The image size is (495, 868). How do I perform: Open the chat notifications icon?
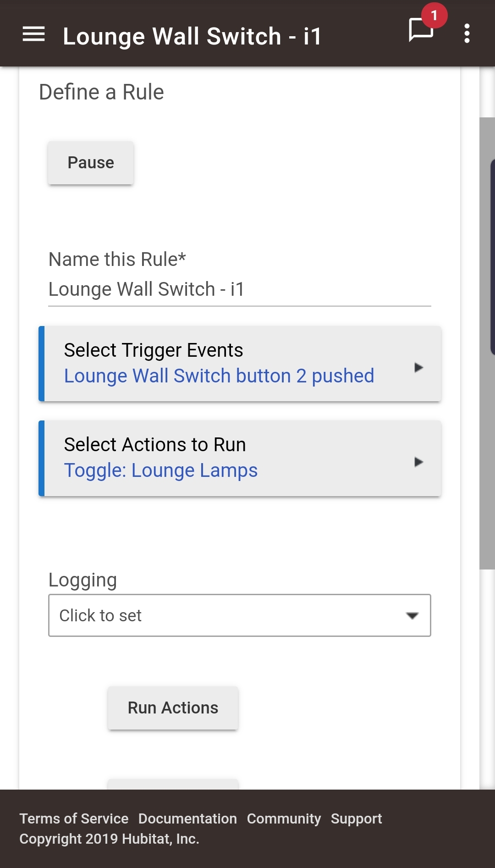pyautogui.click(x=421, y=30)
